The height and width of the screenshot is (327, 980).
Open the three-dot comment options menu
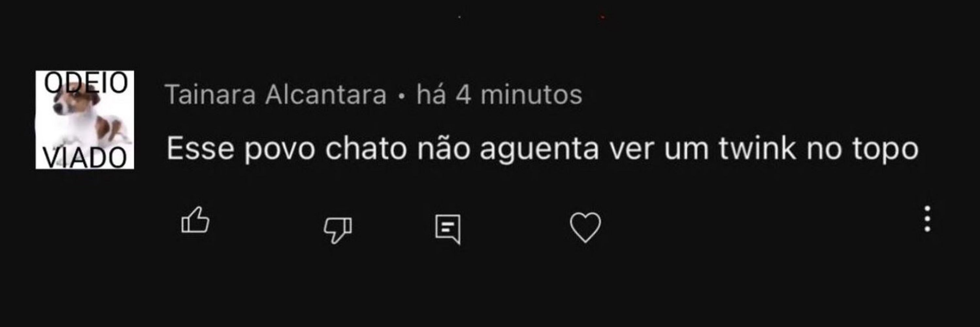(x=927, y=219)
